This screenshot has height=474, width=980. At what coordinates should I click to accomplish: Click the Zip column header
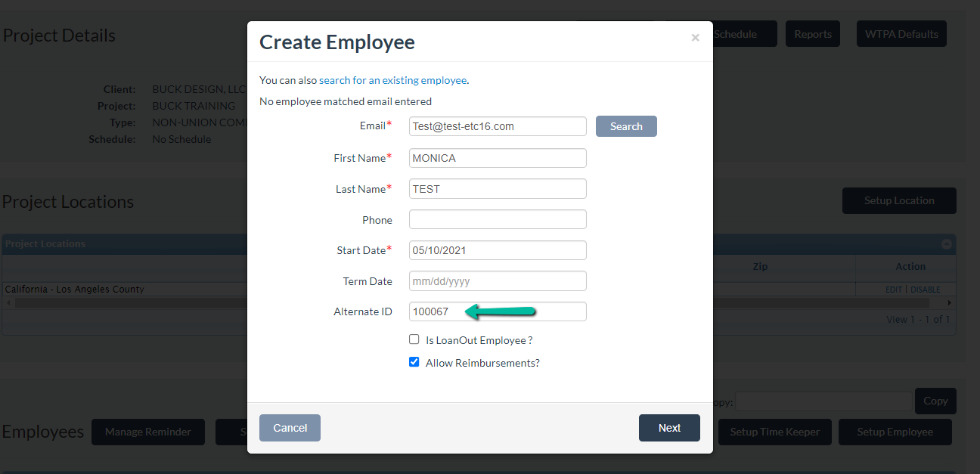(x=760, y=266)
